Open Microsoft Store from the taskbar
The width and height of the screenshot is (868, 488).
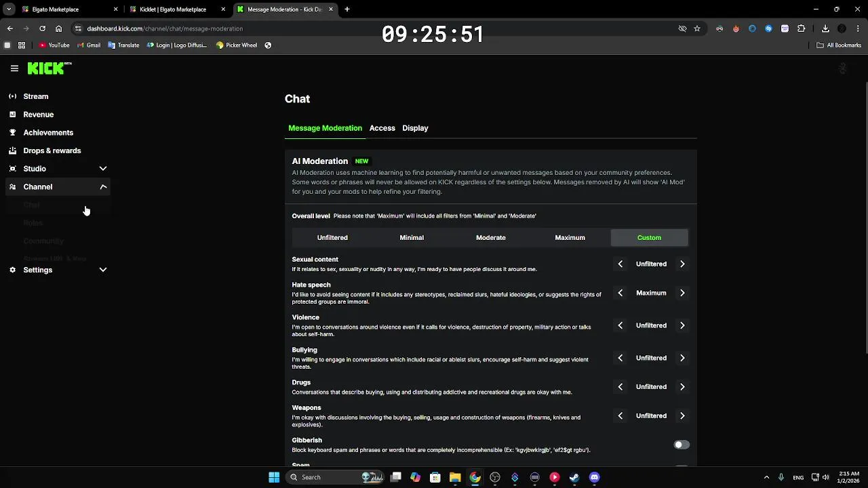point(435,477)
